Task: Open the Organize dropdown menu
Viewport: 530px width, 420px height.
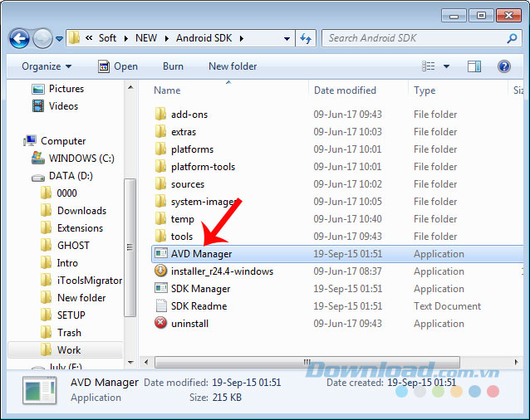Action: (47, 66)
